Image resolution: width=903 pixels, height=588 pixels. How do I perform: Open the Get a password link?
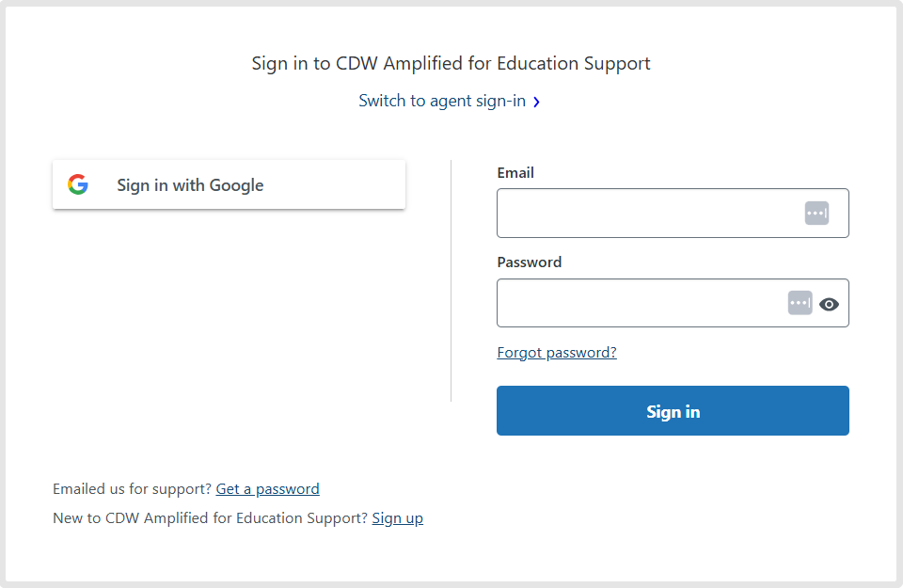point(267,489)
